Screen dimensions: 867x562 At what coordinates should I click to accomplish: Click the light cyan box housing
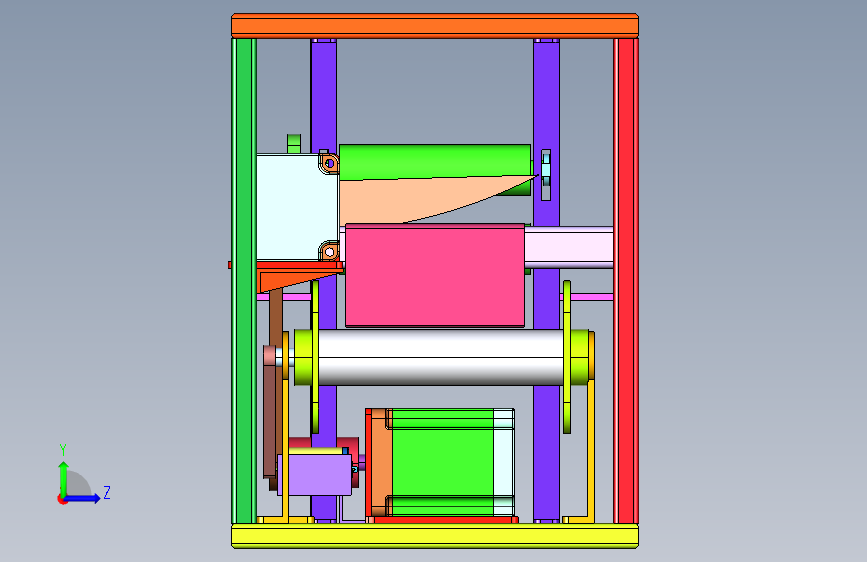coord(297,207)
